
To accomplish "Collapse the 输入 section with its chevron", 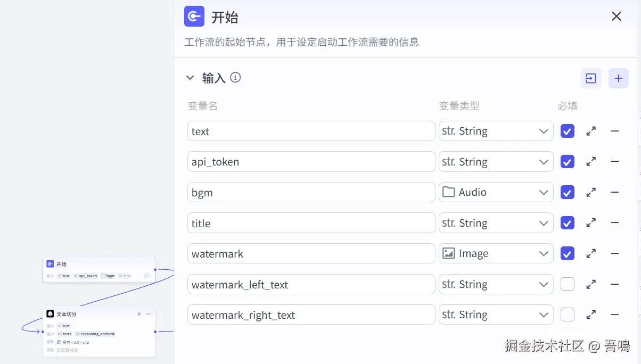I will coord(190,78).
